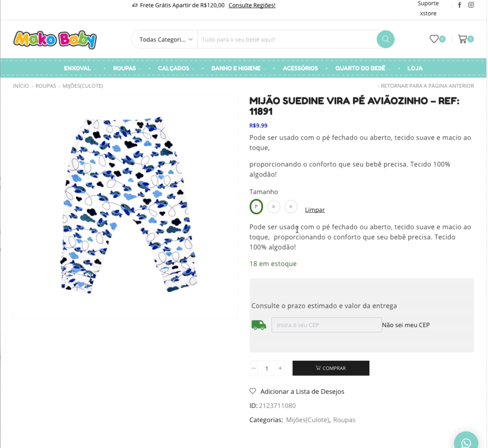Open the Instagram profile icon
Viewport: 488px width, 448px height.
pos(471,5)
